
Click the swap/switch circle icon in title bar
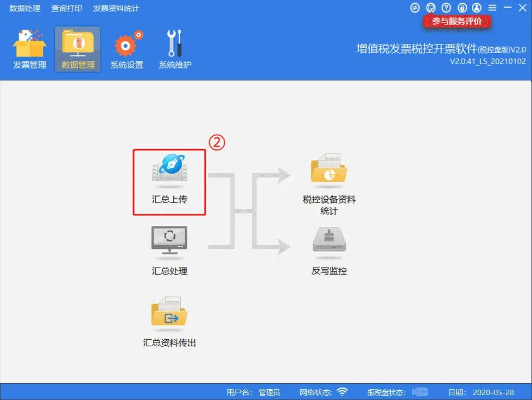415,8
